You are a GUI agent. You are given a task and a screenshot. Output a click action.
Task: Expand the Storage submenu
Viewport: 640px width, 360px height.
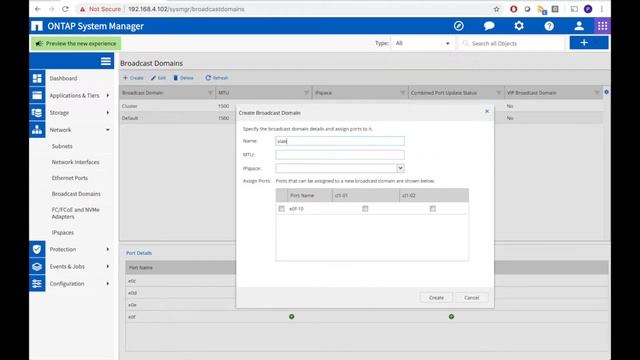click(108, 113)
